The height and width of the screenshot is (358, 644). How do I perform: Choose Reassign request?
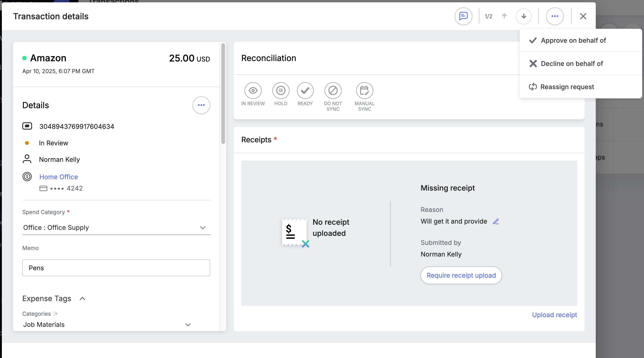pyautogui.click(x=580, y=87)
